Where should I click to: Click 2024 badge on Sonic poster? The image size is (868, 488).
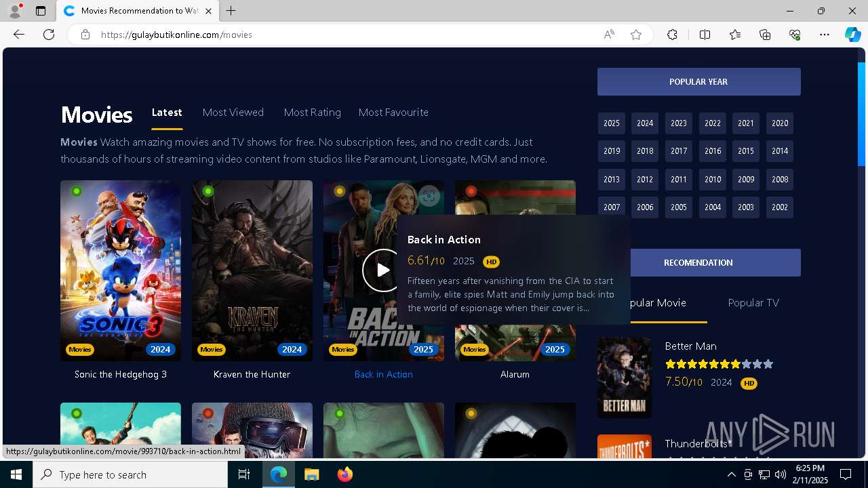(161, 350)
